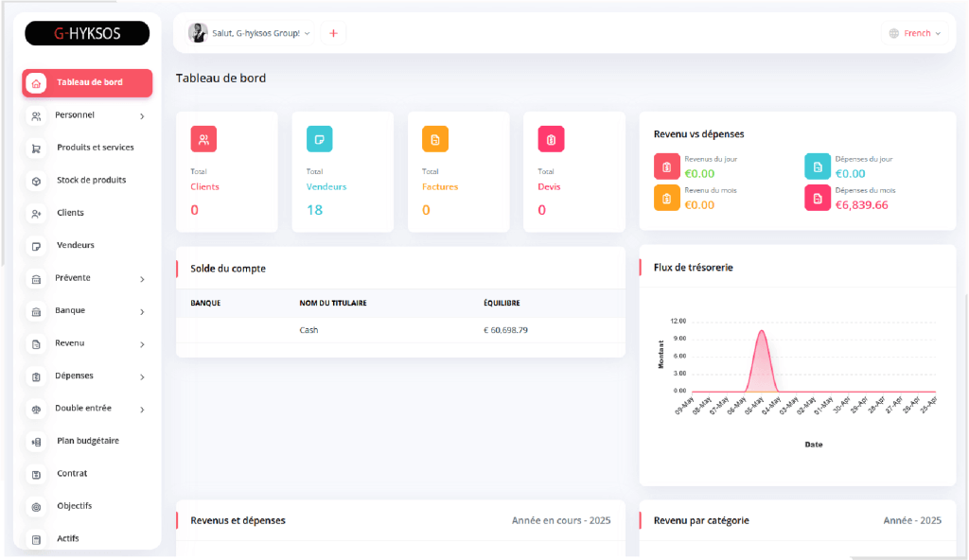Click the Stock de produits box icon
Viewport: 969px width, 560px height.
(x=37, y=181)
